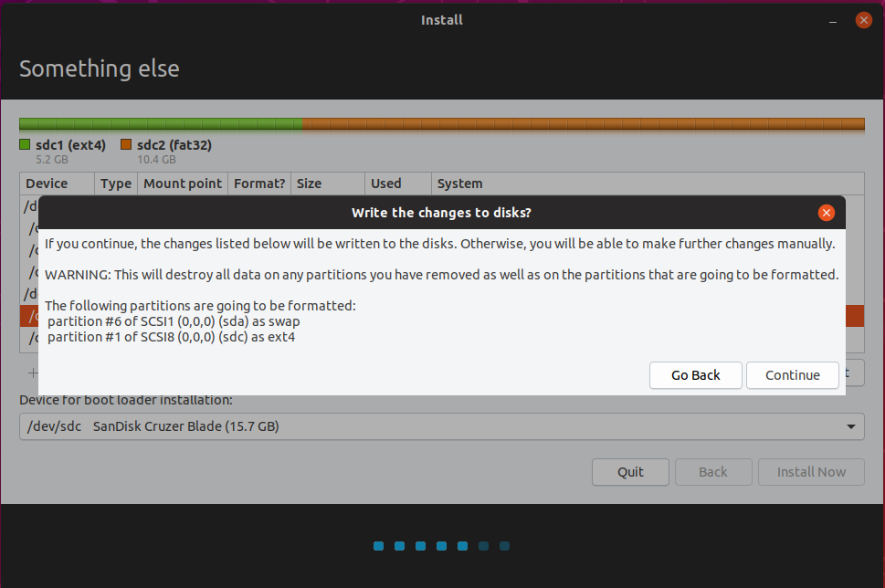The width and height of the screenshot is (885, 588).
Task: Minimize the Install window
Action: (833, 19)
